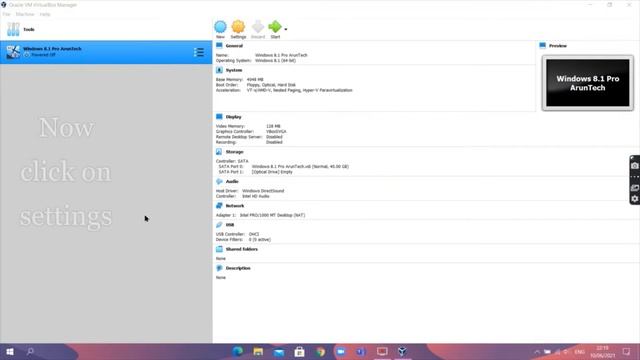
Task: Open the Zoom app from the taskbar
Action: click(340, 351)
